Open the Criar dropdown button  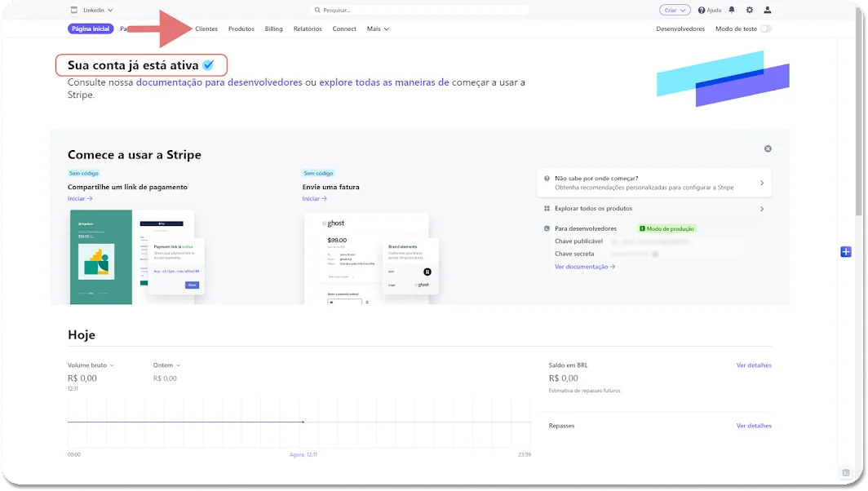coord(675,10)
